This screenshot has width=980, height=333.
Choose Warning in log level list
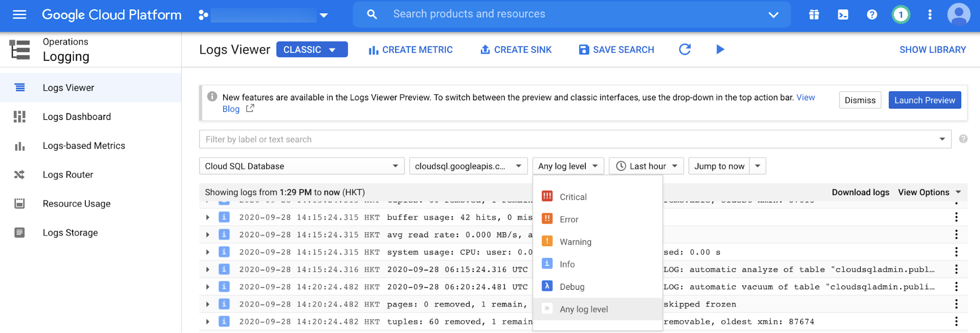click(575, 242)
